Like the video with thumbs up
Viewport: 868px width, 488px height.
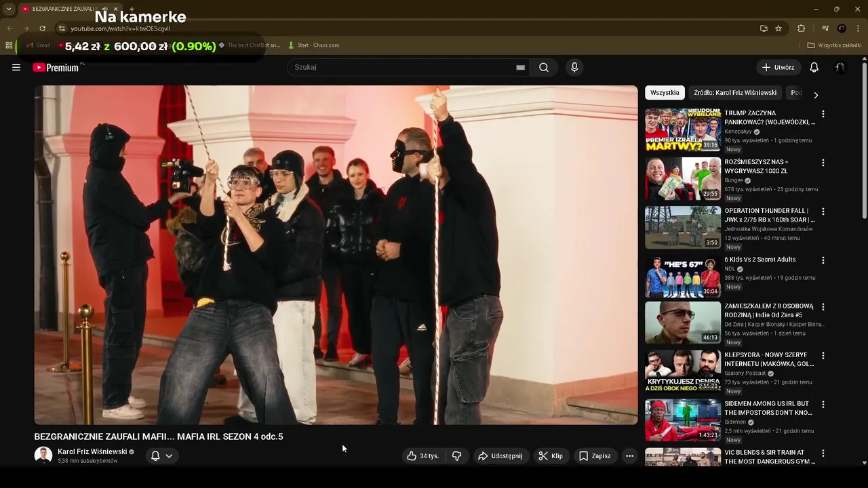423,456
